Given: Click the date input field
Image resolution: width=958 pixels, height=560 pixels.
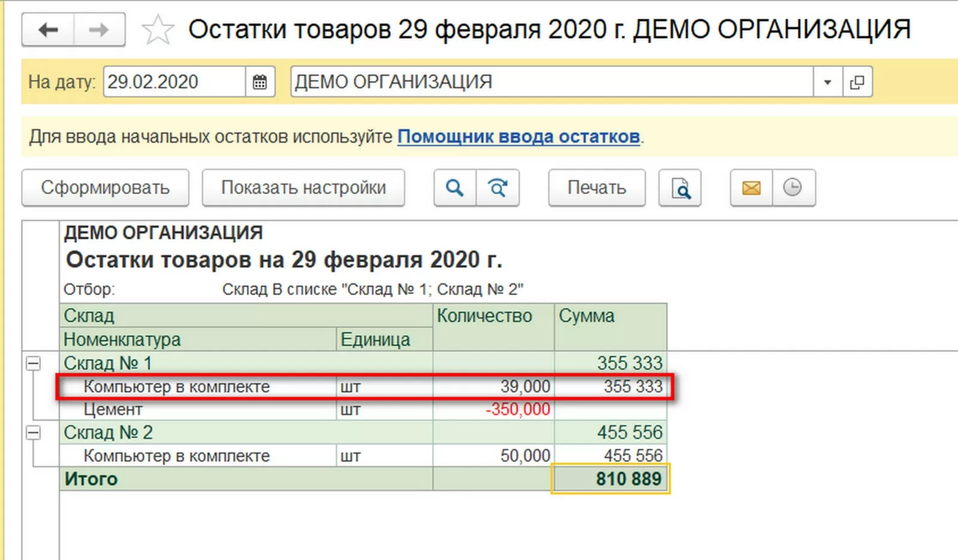Looking at the screenshot, I should coord(174,82).
